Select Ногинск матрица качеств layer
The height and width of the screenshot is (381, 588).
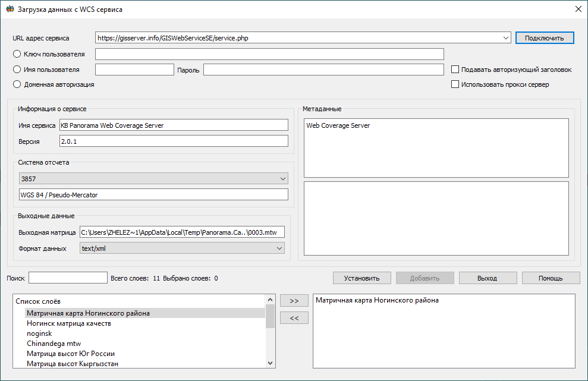69,324
